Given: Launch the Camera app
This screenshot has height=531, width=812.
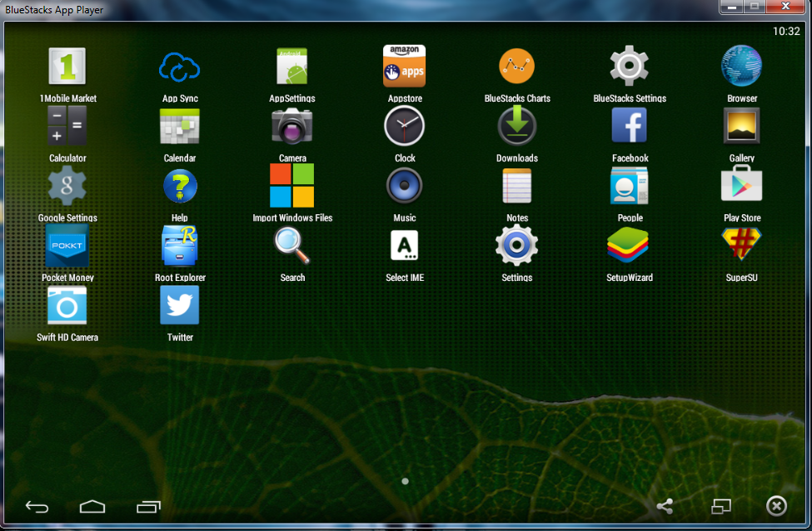Looking at the screenshot, I should point(292,126).
